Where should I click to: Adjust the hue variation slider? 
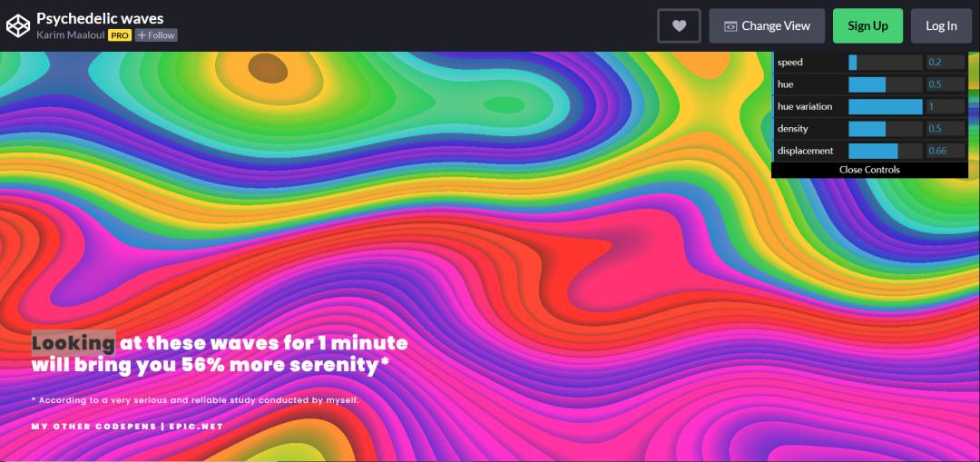(885, 106)
